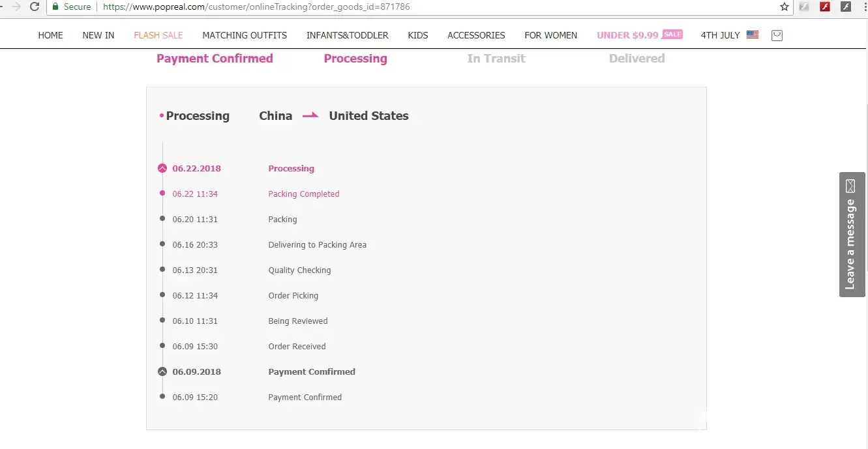Select the Payment Confirmed status step

(x=215, y=59)
